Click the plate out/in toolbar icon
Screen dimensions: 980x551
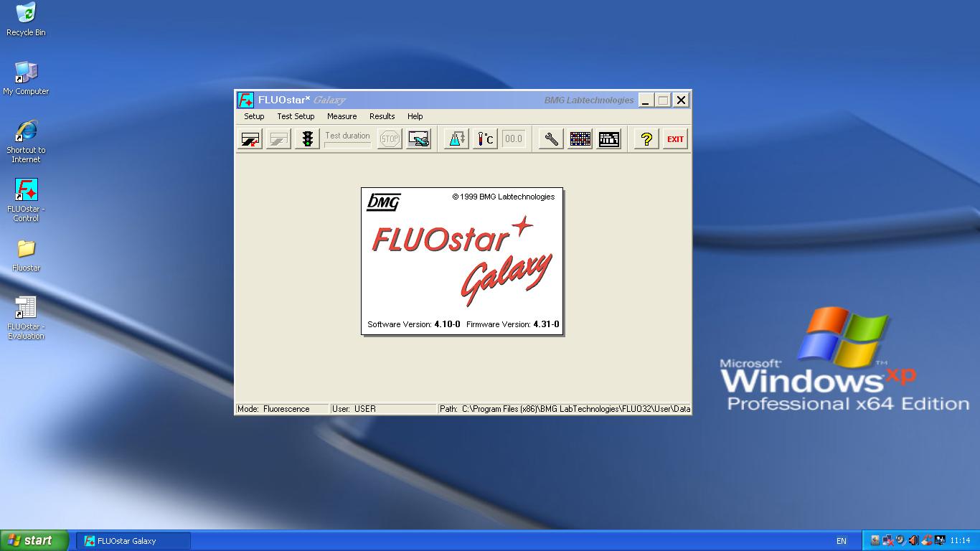[250, 139]
